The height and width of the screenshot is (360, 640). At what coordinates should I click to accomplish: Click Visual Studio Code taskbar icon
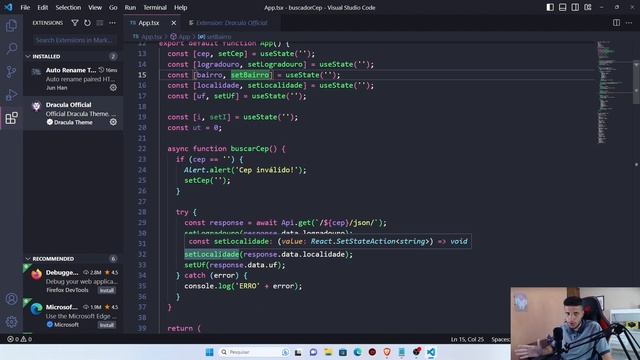[x=431, y=352]
